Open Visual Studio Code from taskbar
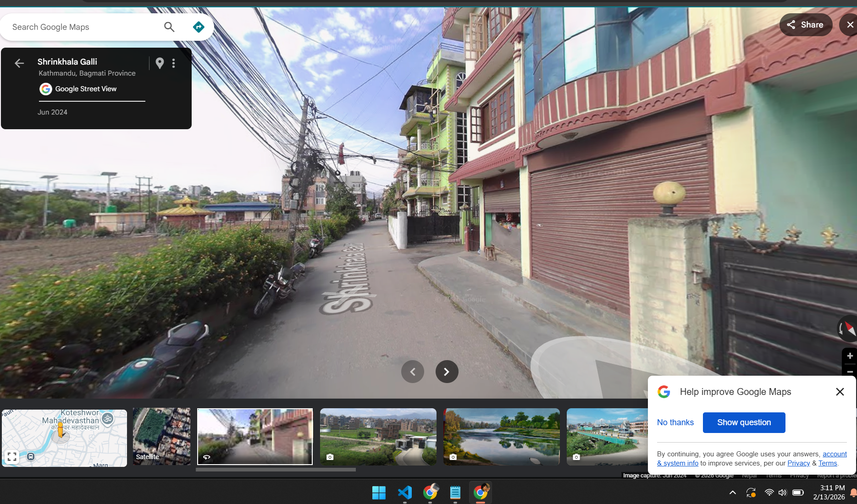The height and width of the screenshot is (504, 857). pyautogui.click(x=404, y=493)
